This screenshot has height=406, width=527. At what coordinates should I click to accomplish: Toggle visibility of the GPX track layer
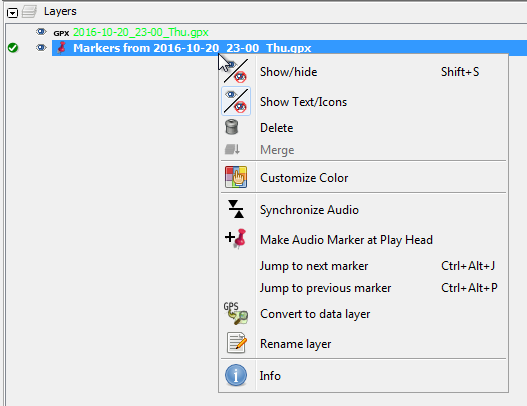click(41, 32)
